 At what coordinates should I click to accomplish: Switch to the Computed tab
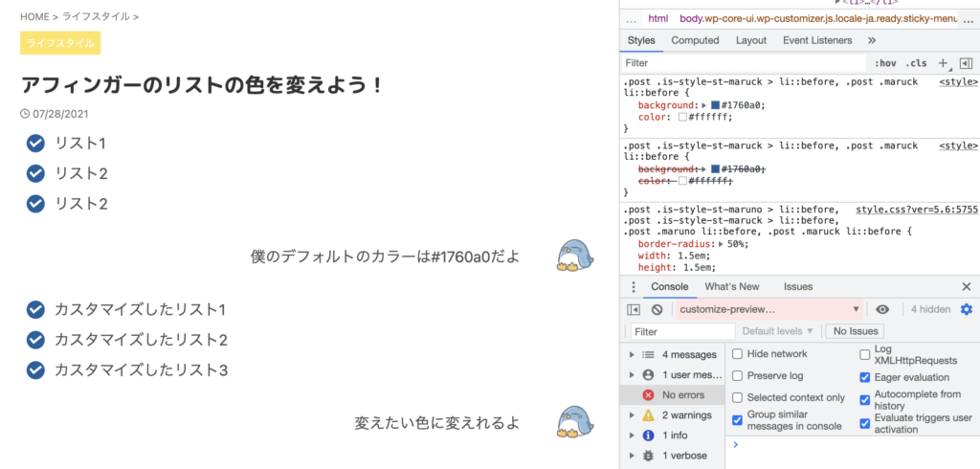pos(695,40)
